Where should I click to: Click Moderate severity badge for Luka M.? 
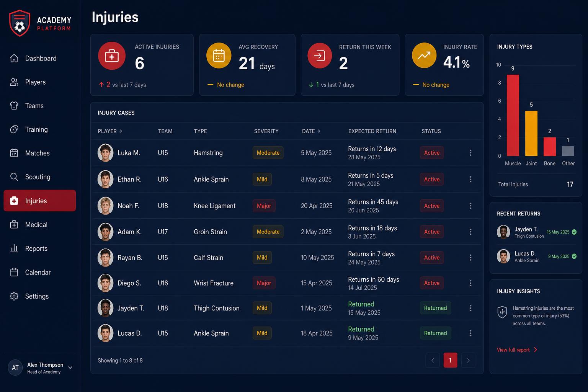click(x=268, y=153)
